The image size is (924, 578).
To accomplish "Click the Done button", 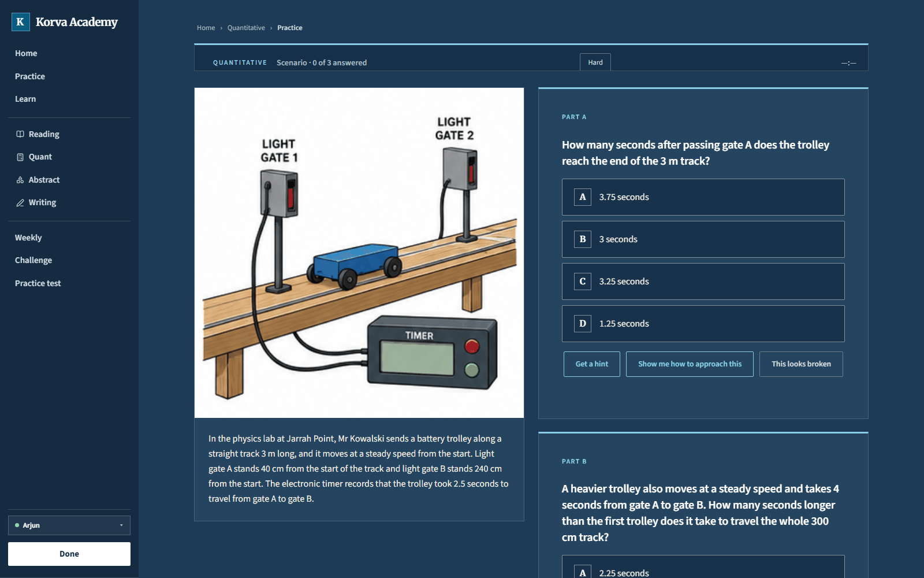I will (69, 554).
